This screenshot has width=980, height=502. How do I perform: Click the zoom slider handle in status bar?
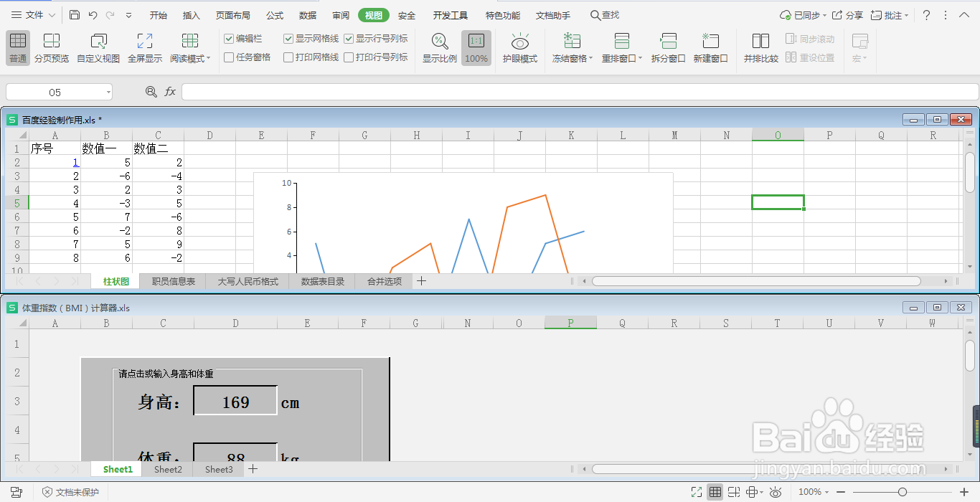[x=902, y=492]
